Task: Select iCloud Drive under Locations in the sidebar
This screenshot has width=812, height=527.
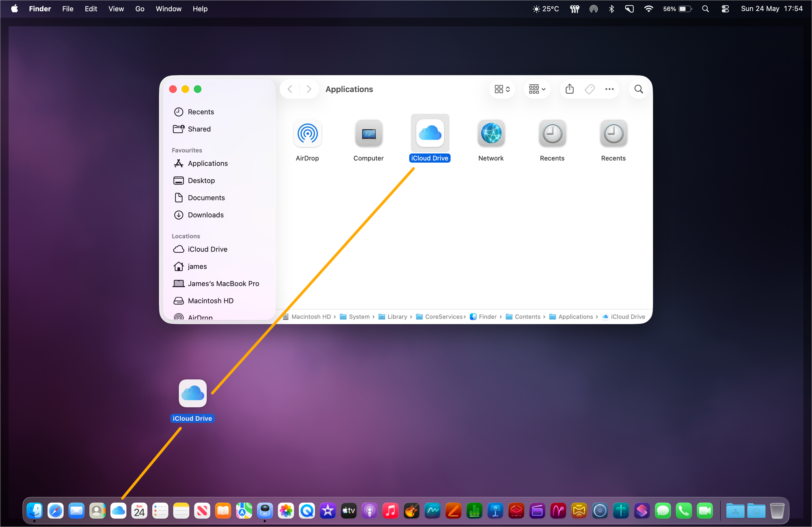Action: 219,249
